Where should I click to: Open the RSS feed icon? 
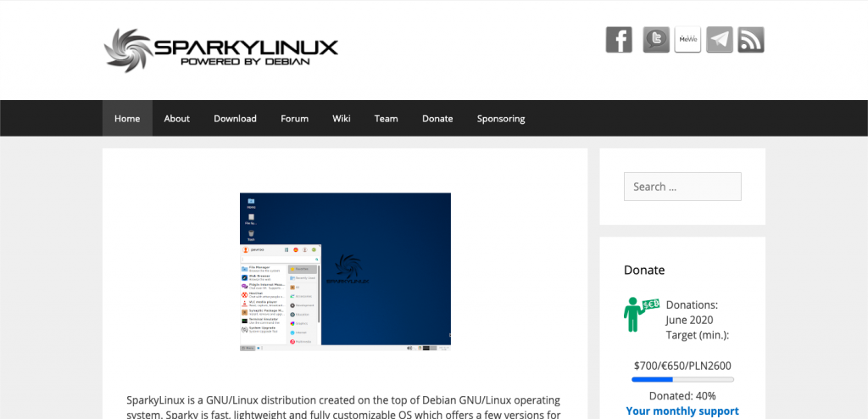tap(751, 40)
